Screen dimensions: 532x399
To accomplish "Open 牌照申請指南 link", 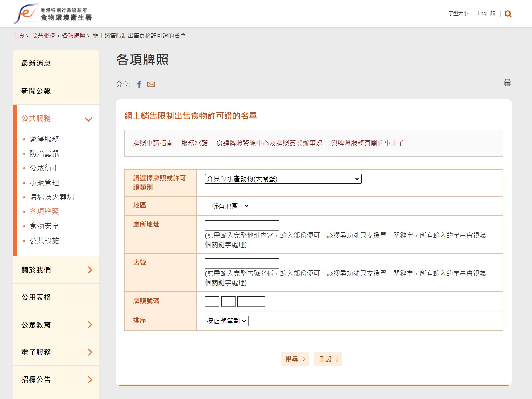I will (153, 143).
